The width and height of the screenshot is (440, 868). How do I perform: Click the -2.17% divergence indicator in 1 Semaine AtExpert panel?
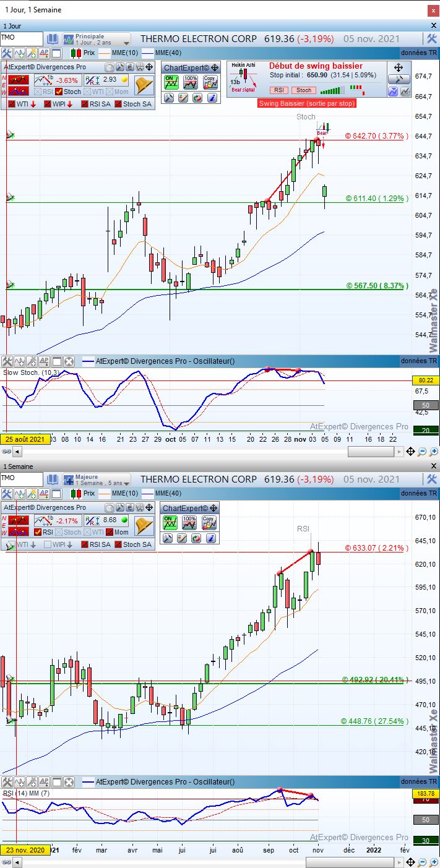[57, 520]
